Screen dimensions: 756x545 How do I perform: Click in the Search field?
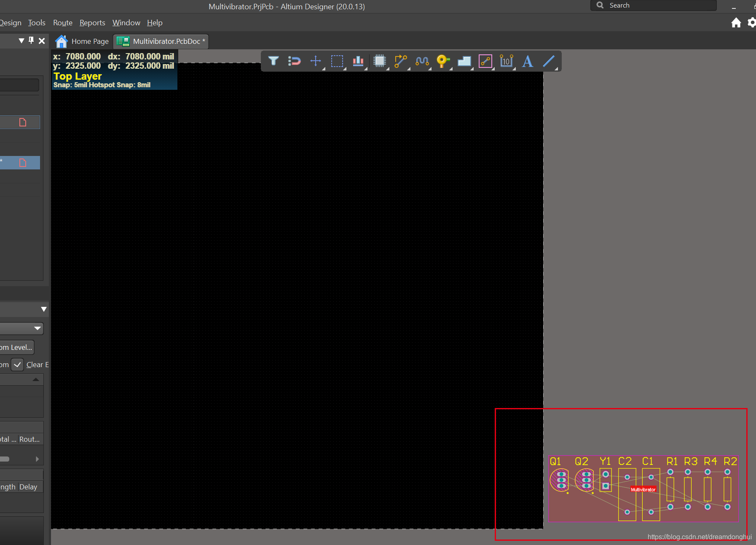pyautogui.click(x=654, y=5)
